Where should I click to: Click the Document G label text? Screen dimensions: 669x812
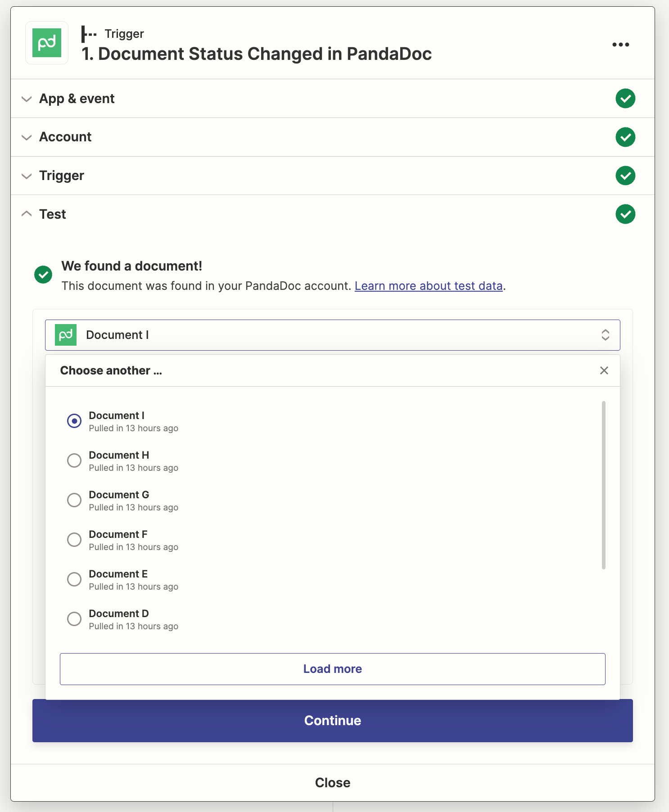click(x=119, y=495)
